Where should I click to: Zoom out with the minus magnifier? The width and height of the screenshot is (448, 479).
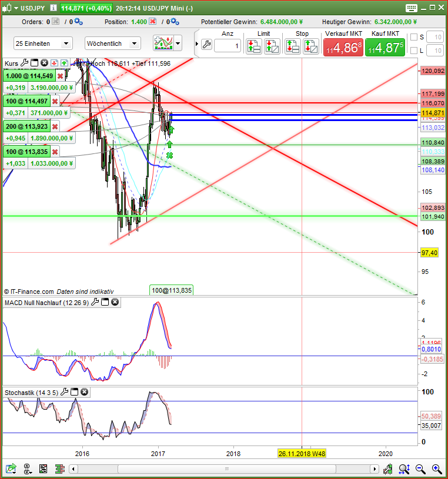[x=420, y=468]
